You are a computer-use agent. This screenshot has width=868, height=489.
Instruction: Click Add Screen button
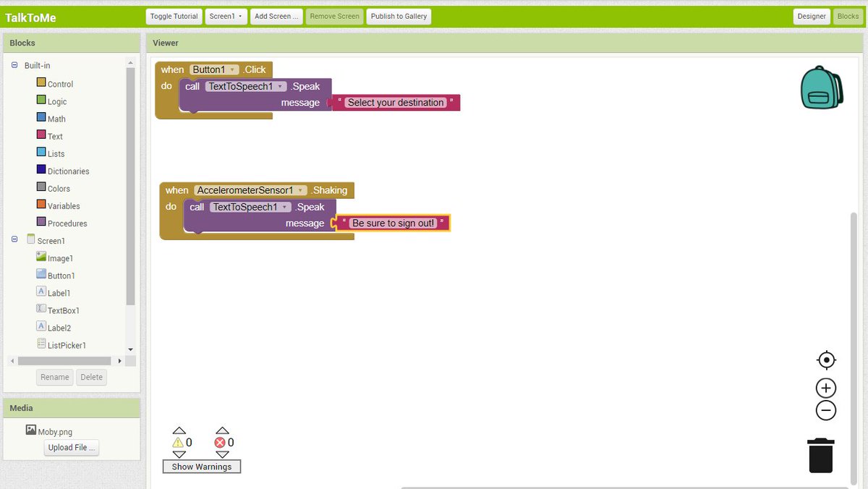pos(276,16)
